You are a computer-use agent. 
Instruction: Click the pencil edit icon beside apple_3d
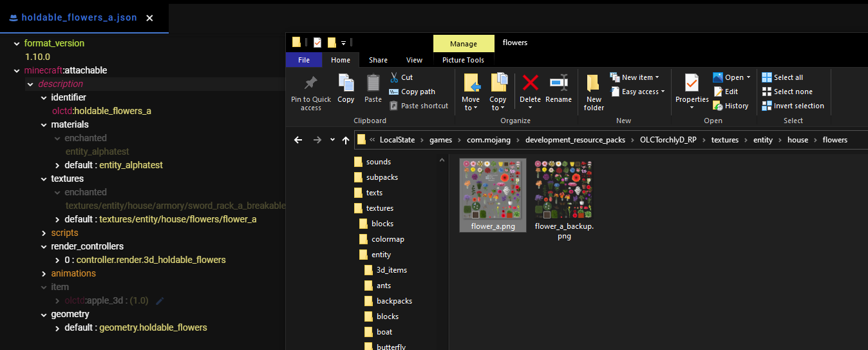click(x=160, y=300)
